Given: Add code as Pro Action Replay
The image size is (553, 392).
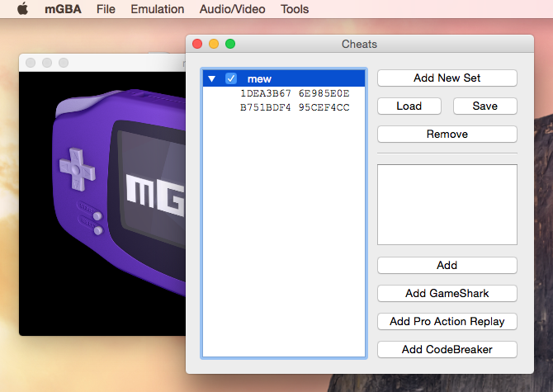Looking at the screenshot, I should pos(447,322).
